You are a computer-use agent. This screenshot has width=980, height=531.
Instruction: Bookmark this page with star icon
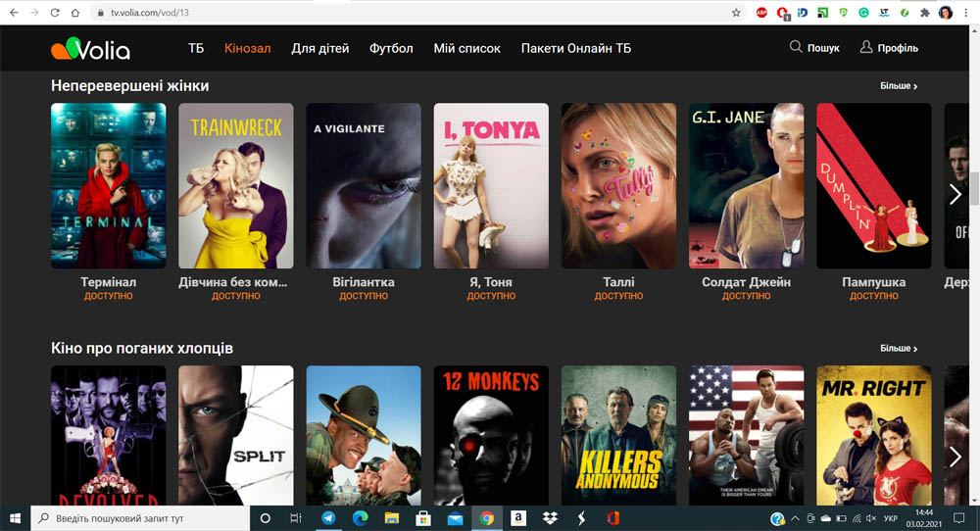(736, 13)
